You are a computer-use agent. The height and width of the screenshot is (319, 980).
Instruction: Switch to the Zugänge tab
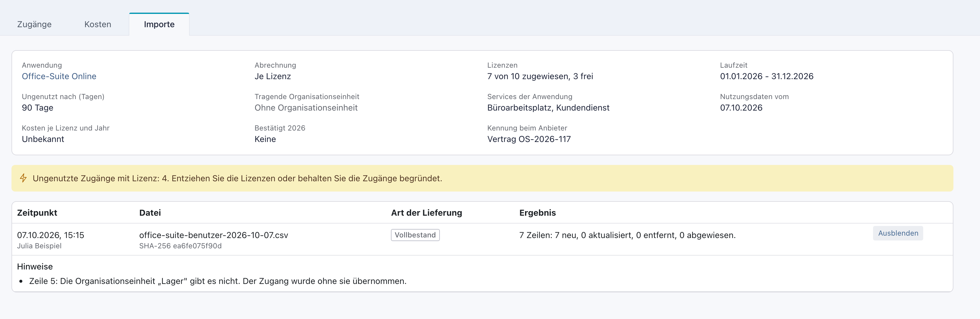(x=34, y=24)
